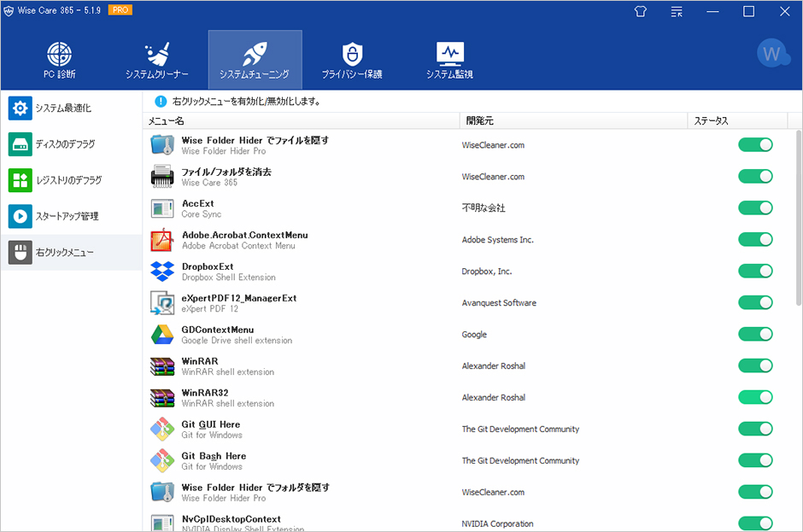Disable Wise Folder Hider file toggle
The height and width of the screenshot is (532, 803).
(755, 145)
